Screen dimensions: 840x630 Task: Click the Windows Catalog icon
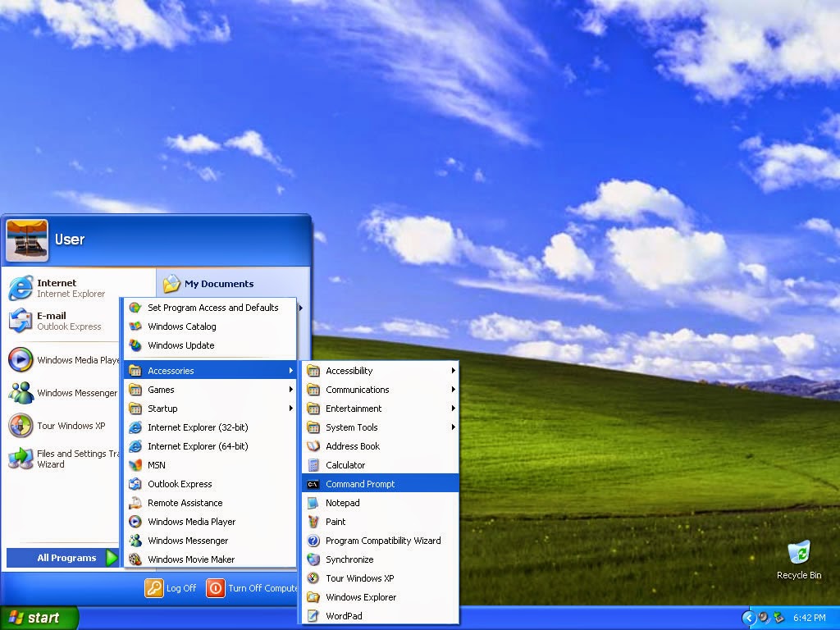pos(135,326)
